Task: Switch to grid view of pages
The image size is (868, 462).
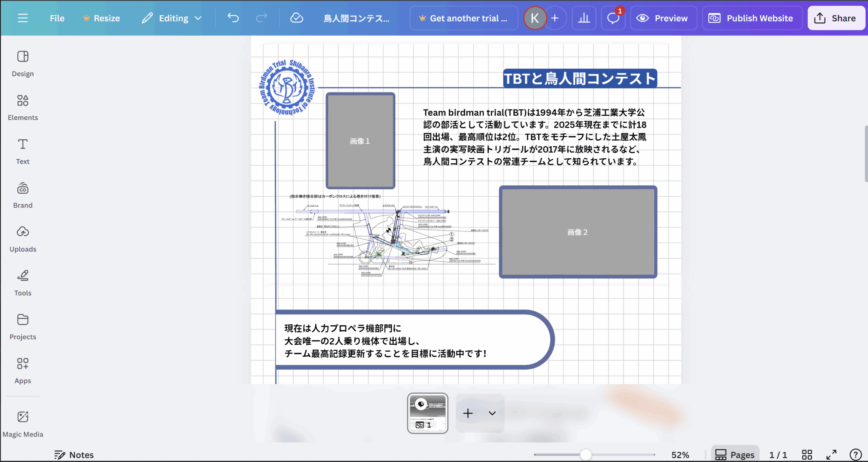Action: [x=807, y=455]
